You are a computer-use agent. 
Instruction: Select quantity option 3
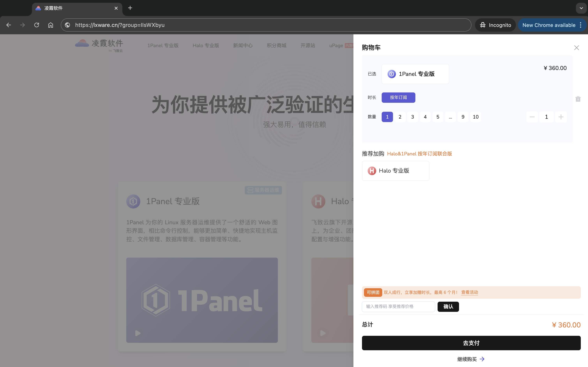point(412,117)
